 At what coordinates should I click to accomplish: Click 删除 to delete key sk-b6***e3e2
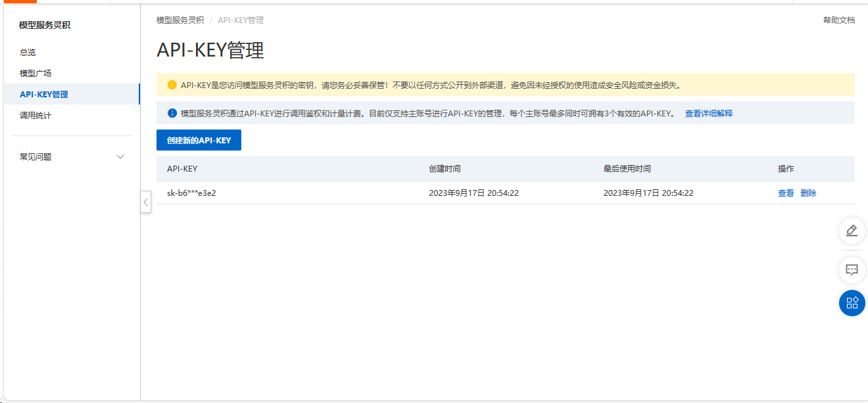[x=808, y=193]
